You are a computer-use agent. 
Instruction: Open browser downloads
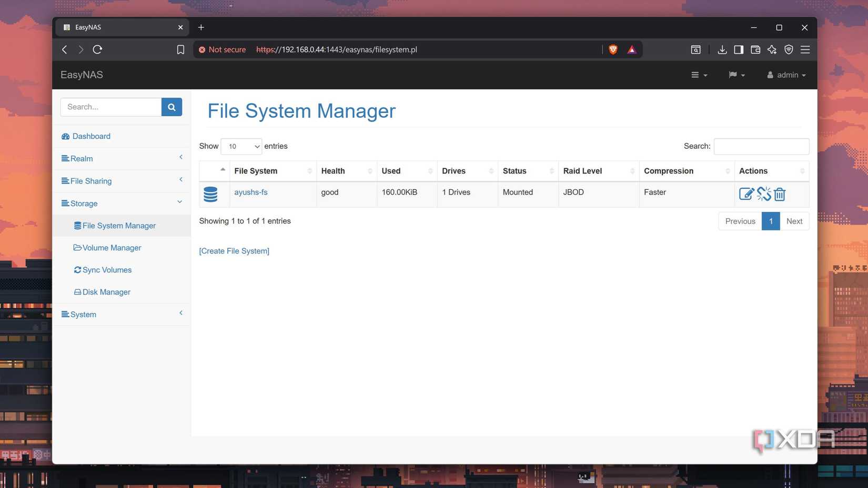(722, 49)
